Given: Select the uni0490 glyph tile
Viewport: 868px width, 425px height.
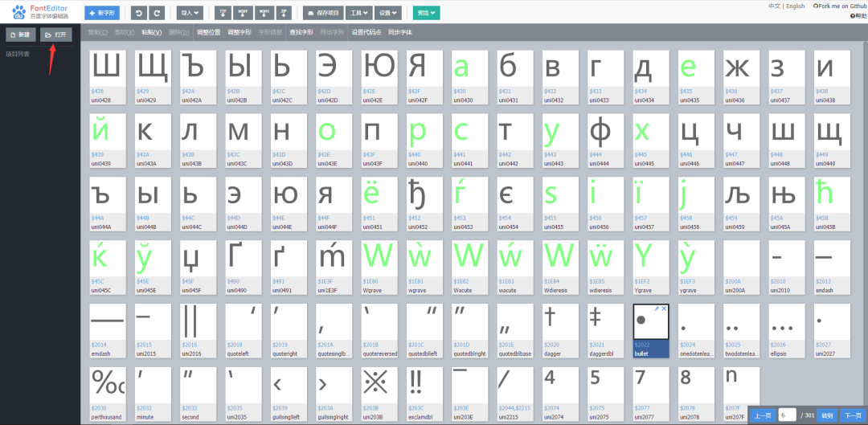Looking at the screenshot, I should 243,268.
